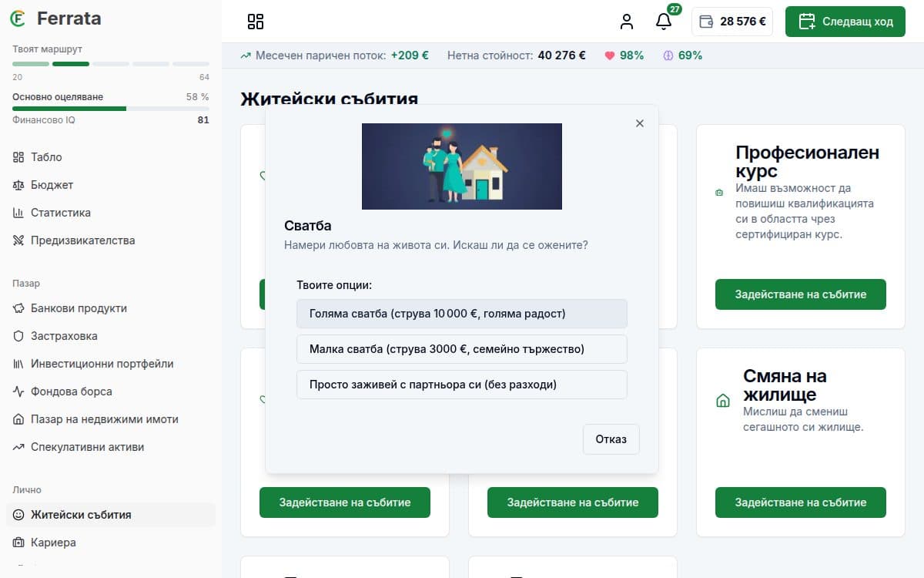924x578 pixels.
Task: Trigger the Професионален курс event button
Action: tap(801, 294)
